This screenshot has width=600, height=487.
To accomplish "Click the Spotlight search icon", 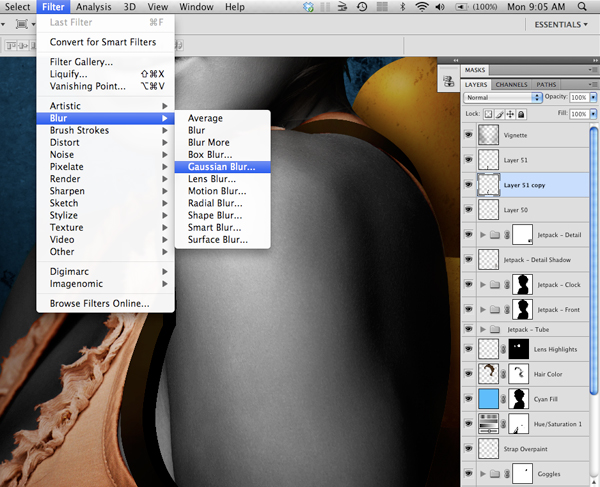I will (x=582, y=7).
